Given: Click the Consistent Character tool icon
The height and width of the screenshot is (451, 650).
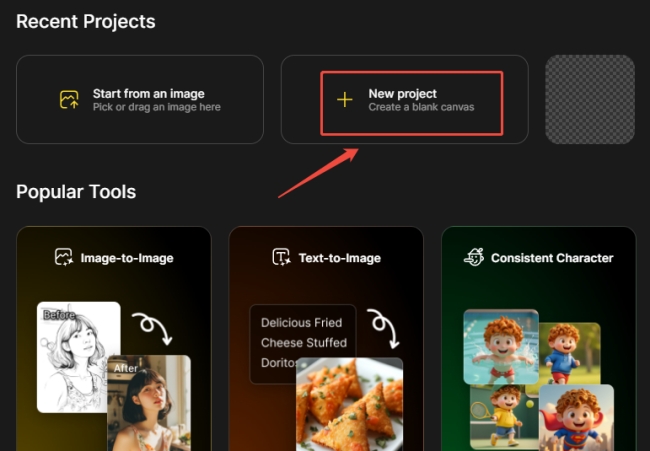Looking at the screenshot, I should click(x=474, y=258).
